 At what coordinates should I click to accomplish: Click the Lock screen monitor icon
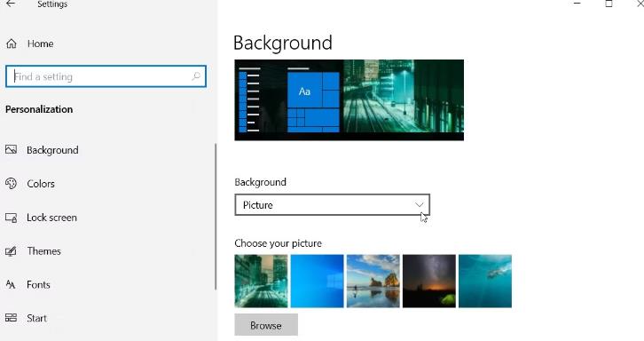tap(12, 218)
